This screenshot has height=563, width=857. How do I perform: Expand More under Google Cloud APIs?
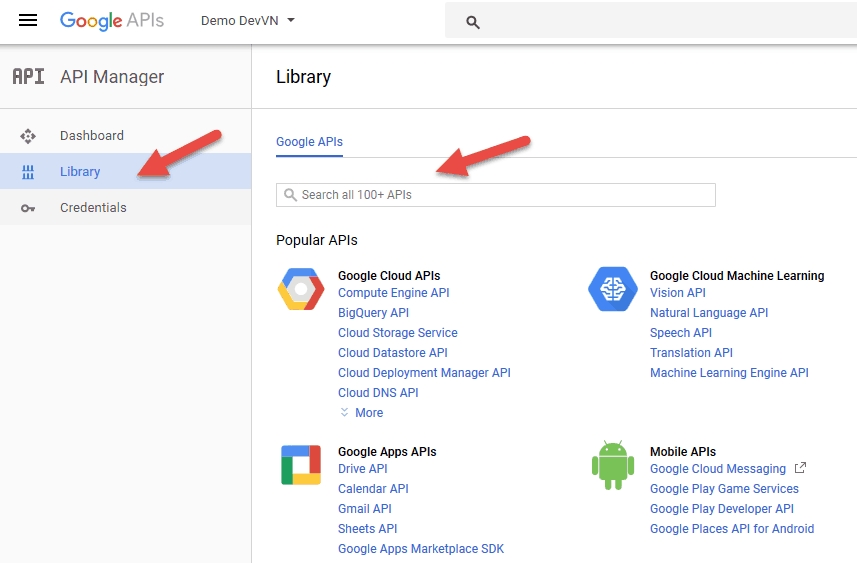pyautogui.click(x=362, y=413)
